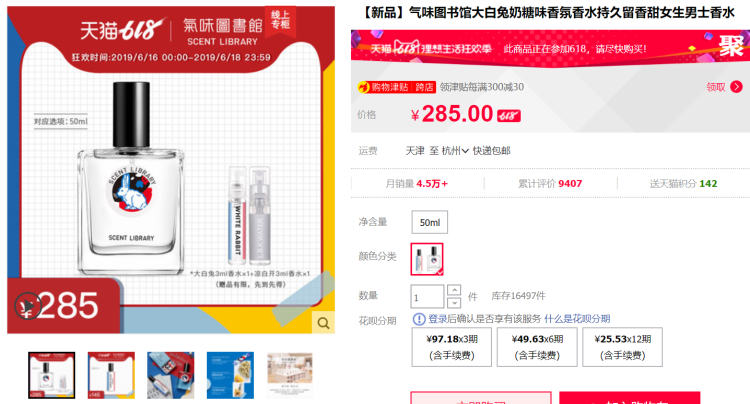This screenshot has width=750, height=404.
Task: Click the 618 tag beside the price
Action: click(x=509, y=116)
